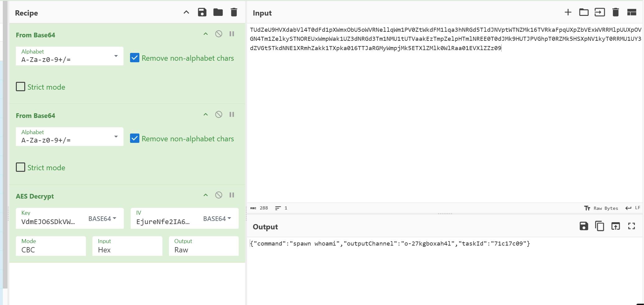Screen dimensions: 644x305
Task: Add a new input tab
Action: [x=568, y=12]
